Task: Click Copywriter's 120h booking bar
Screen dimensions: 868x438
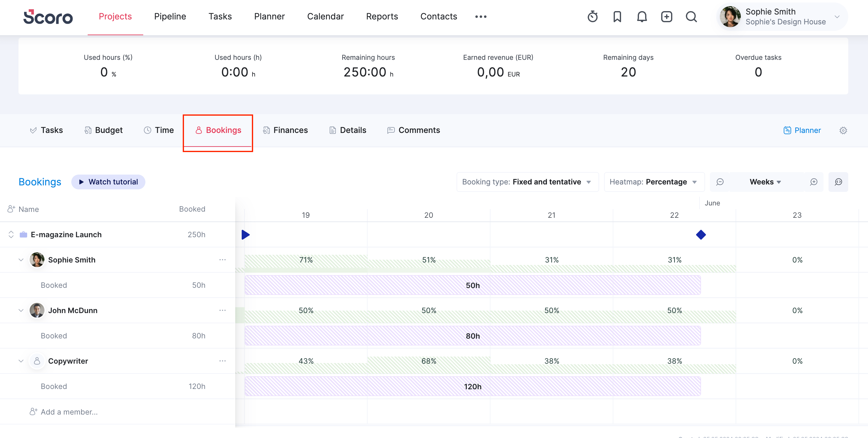Action: point(473,386)
